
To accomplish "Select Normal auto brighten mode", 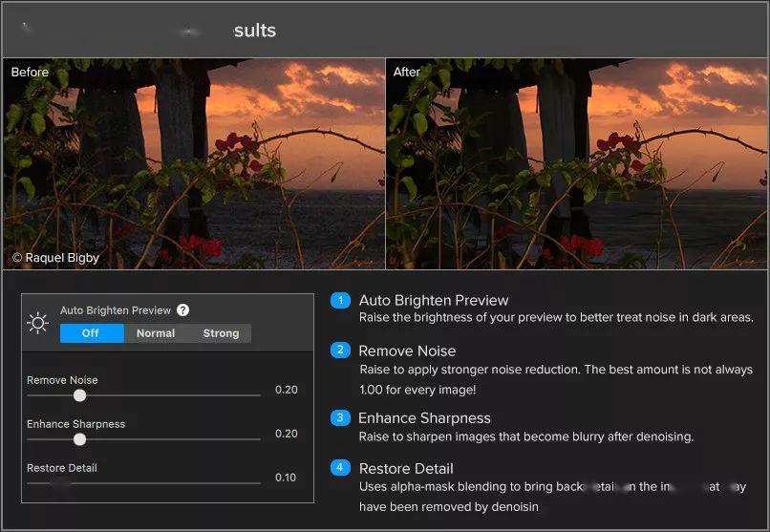I will 156,333.
